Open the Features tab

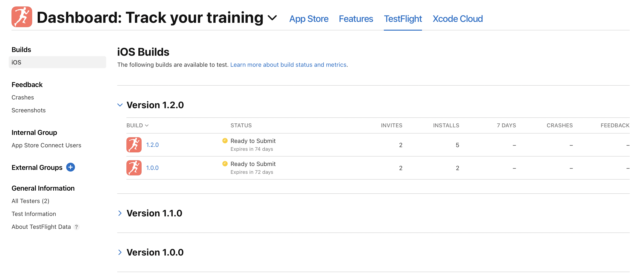(356, 19)
